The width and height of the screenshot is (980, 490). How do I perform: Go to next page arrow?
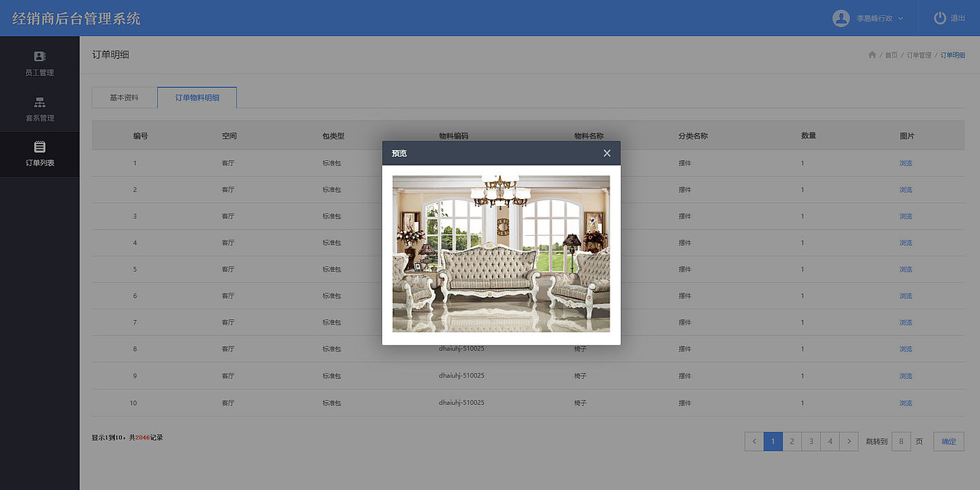848,442
